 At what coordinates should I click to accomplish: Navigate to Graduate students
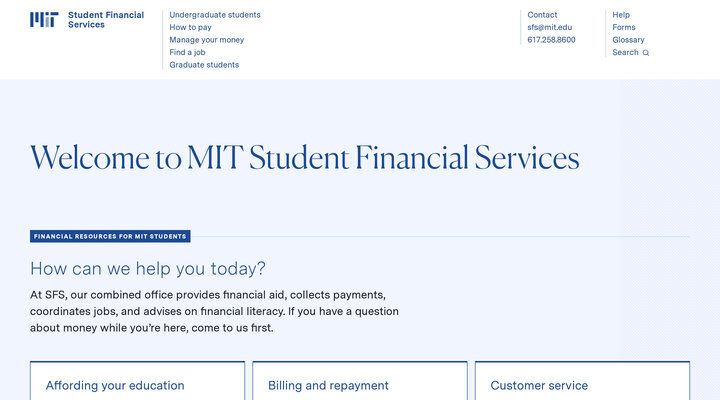[x=204, y=65]
